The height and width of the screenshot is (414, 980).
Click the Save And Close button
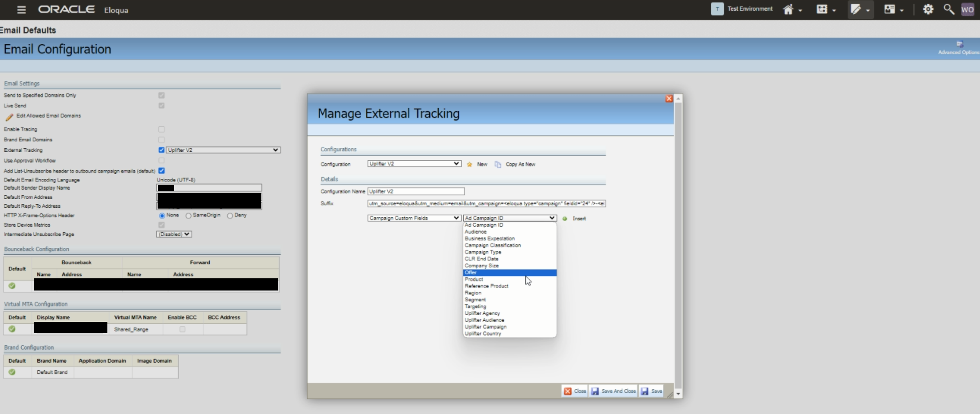tap(614, 390)
